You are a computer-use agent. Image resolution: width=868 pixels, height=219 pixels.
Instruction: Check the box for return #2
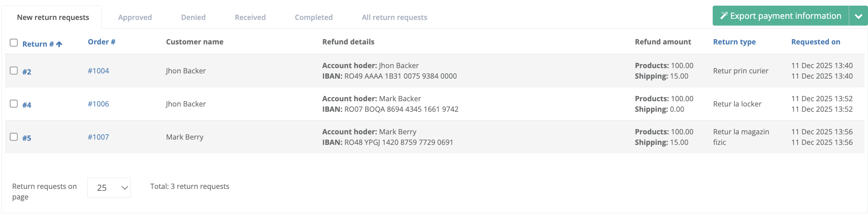tap(14, 71)
